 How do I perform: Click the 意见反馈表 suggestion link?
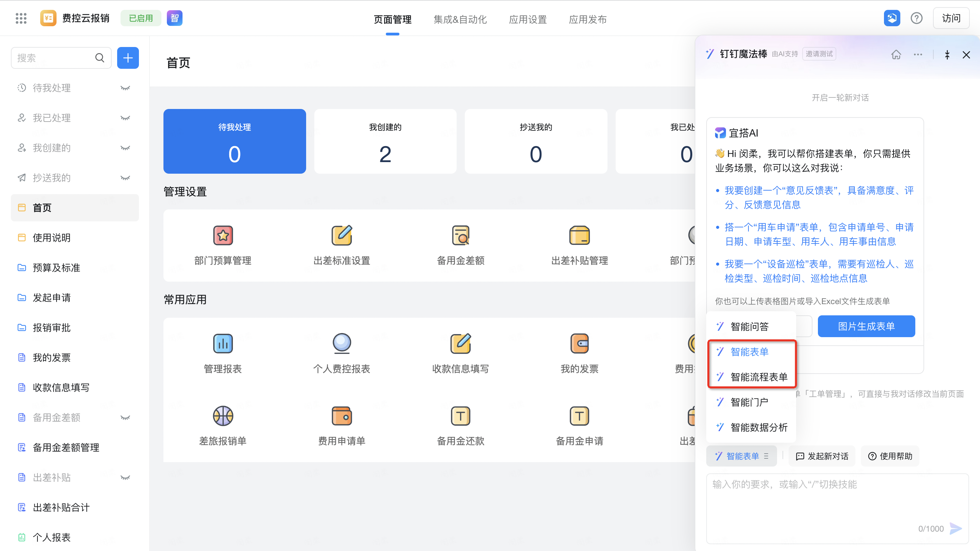coord(819,198)
